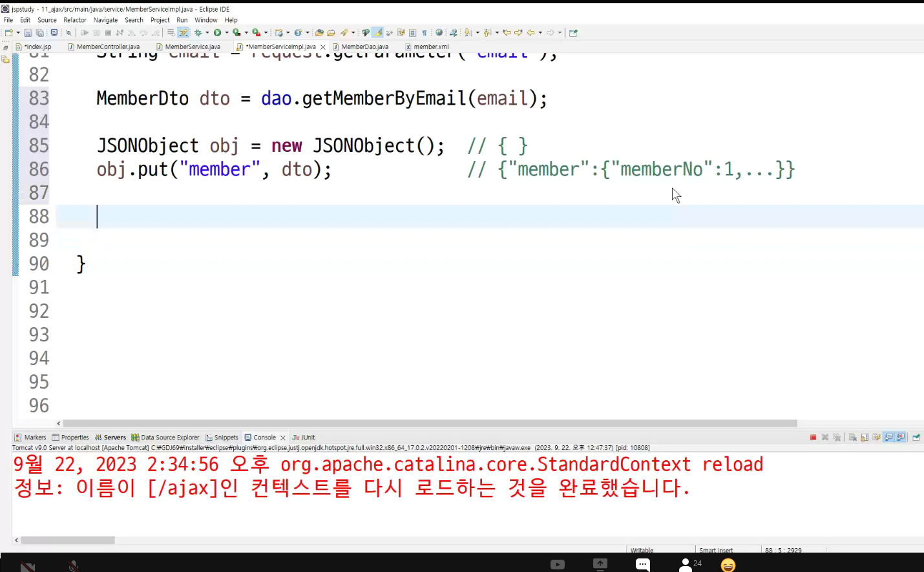
Task: Open the Properties view tab
Action: (70, 438)
